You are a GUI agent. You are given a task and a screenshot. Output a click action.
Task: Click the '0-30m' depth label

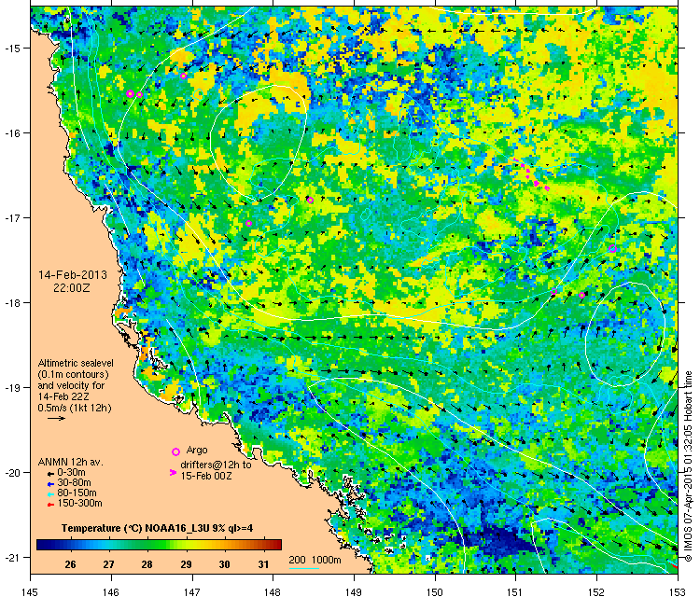pos(72,473)
